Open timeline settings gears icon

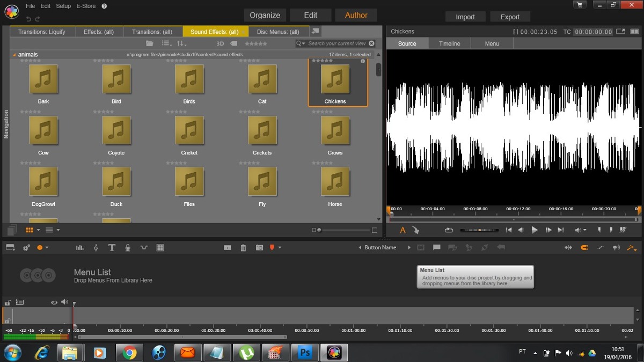(26, 247)
